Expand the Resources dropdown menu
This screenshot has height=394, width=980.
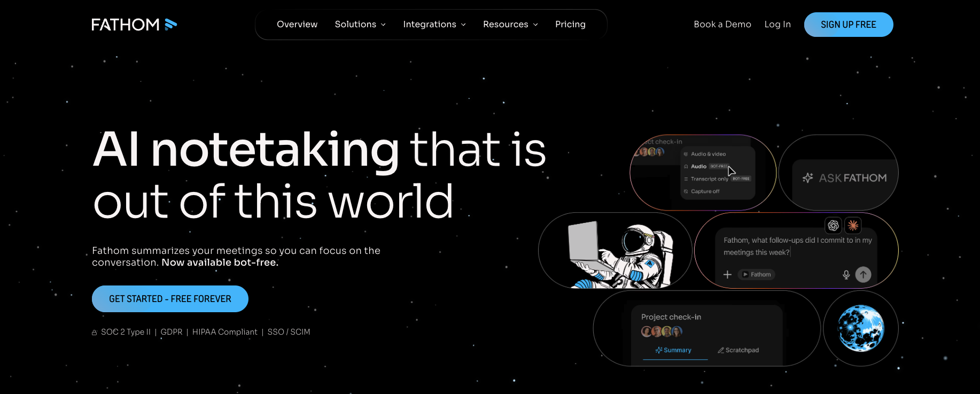510,25
